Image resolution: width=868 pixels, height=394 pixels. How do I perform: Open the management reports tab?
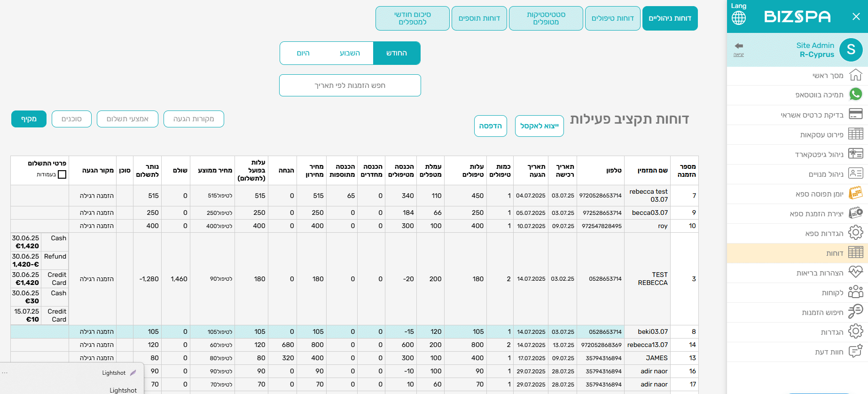(670, 18)
